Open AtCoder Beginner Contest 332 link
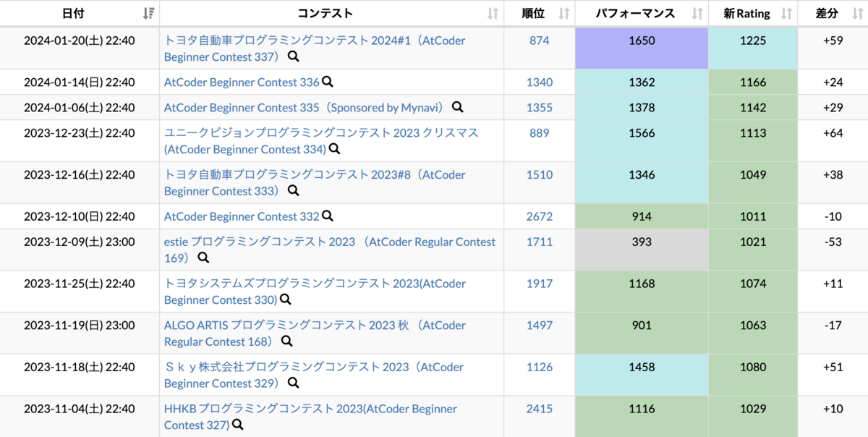The image size is (868, 437). point(242,216)
